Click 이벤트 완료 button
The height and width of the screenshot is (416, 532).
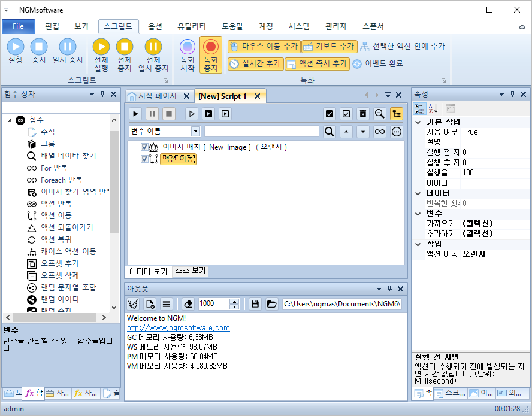(x=377, y=63)
